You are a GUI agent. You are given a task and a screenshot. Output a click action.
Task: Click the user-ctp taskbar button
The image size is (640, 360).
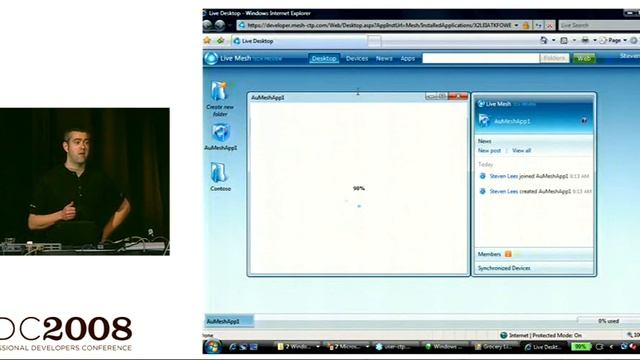click(x=395, y=347)
